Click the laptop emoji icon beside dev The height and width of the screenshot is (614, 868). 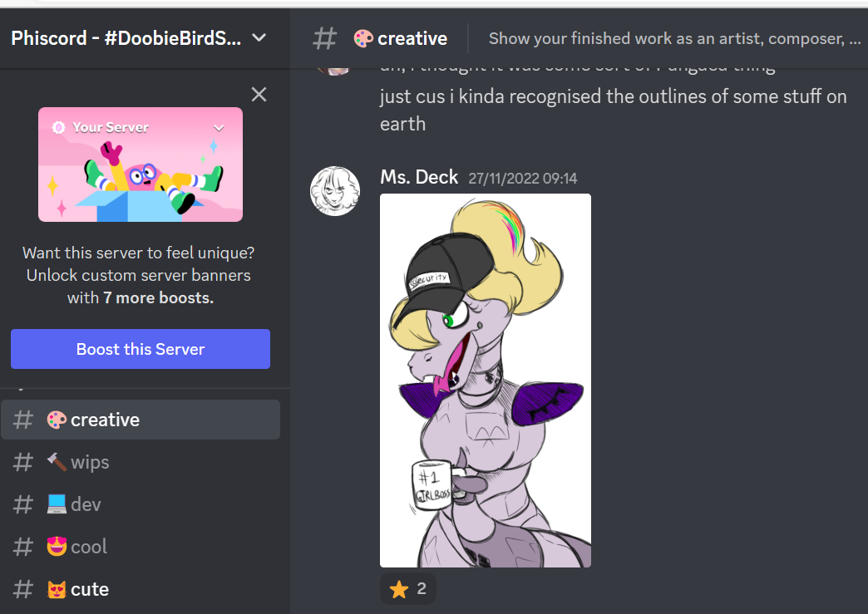point(57,504)
